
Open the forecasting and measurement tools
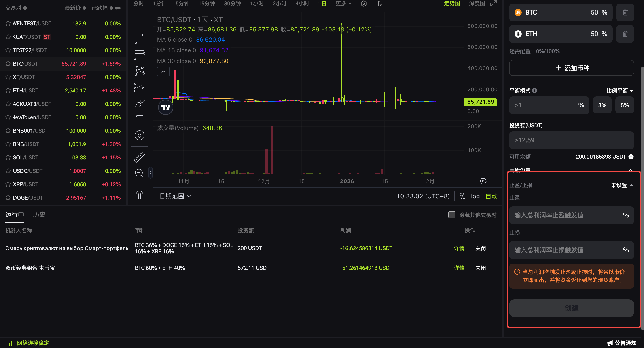pyautogui.click(x=140, y=87)
